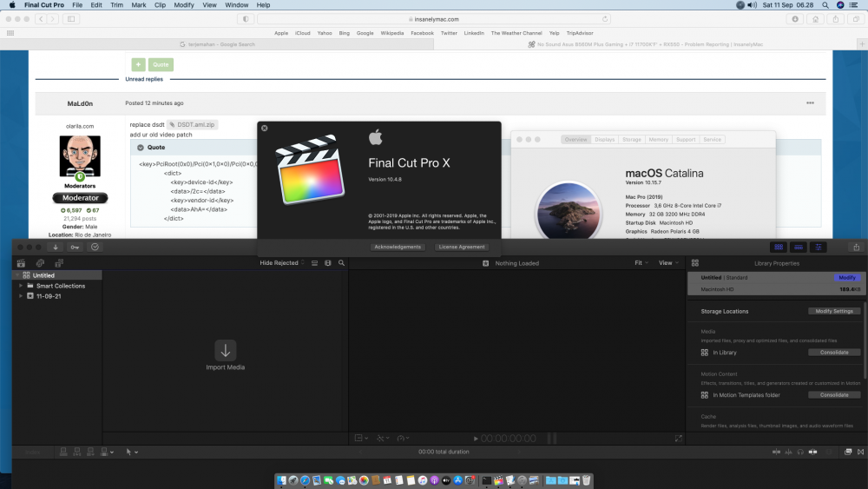This screenshot has width=868, height=489.
Task: Toggle filmstrip and list view icon
Action: [x=314, y=263]
